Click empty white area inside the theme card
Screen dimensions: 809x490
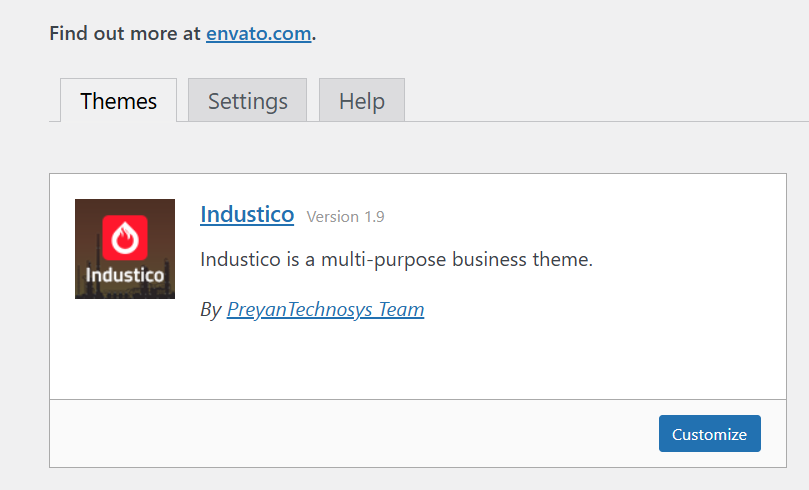[x=600, y=340]
